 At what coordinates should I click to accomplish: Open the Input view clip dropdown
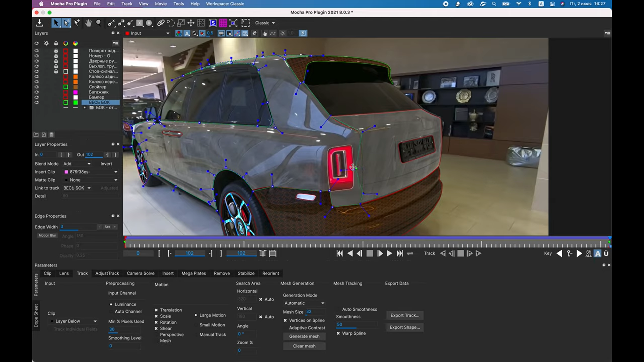(x=148, y=33)
